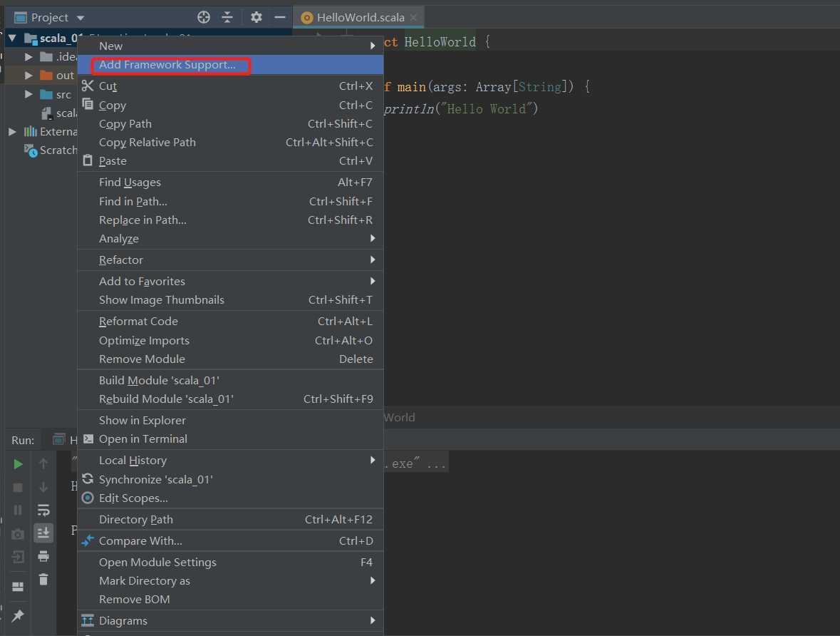Select the out folder in tree
840x636 pixels.
57,75
